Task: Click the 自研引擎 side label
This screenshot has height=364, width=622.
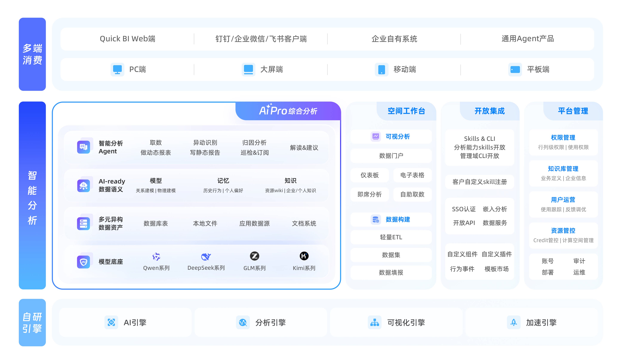Action: click(x=32, y=323)
